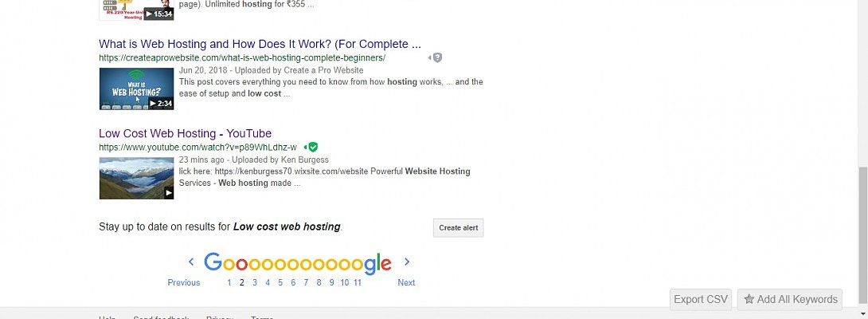Play the mountain landscape video thumbnail
Screen dimensions: 868x319
point(137,178)
